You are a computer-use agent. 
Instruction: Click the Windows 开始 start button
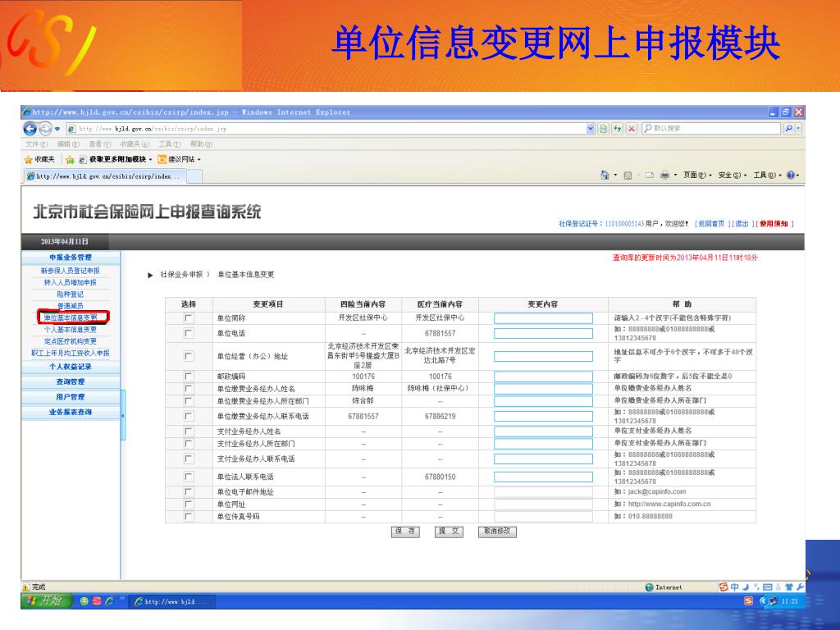(x=47, y=601)
